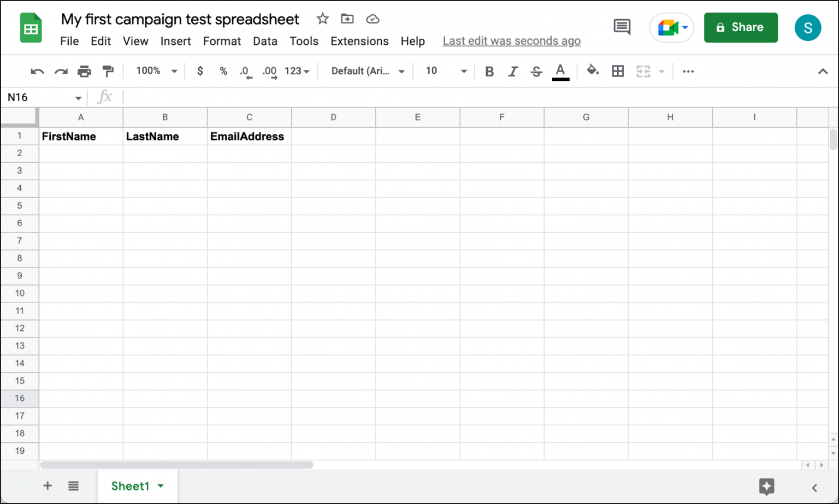Apply currency formatting
This screenshot has height=504, width=839.
[x=200, y=71]
